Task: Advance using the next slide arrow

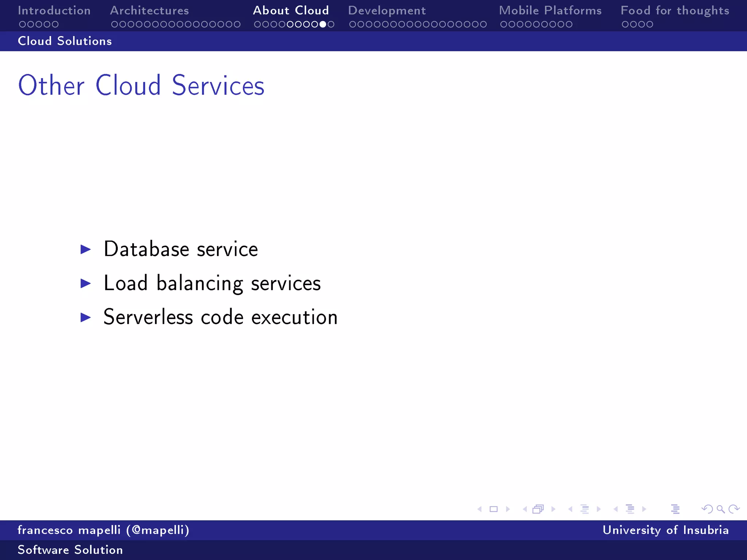Action: click(x=508, y=509)
